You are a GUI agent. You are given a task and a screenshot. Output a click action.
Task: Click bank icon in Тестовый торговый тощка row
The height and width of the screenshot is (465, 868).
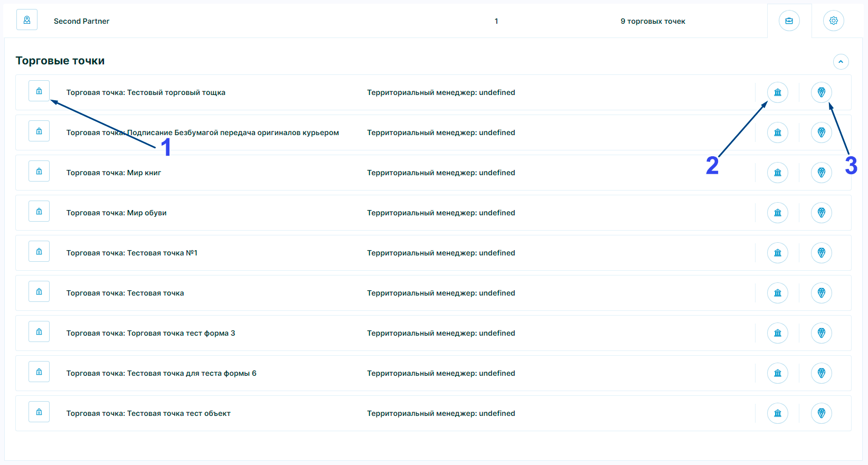click(777, 92)
